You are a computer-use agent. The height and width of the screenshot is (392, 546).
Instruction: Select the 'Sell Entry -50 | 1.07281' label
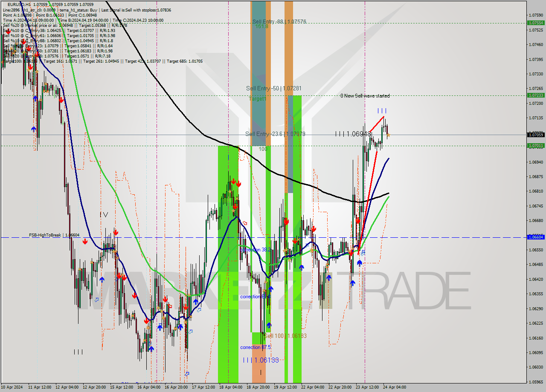point(274,88)
